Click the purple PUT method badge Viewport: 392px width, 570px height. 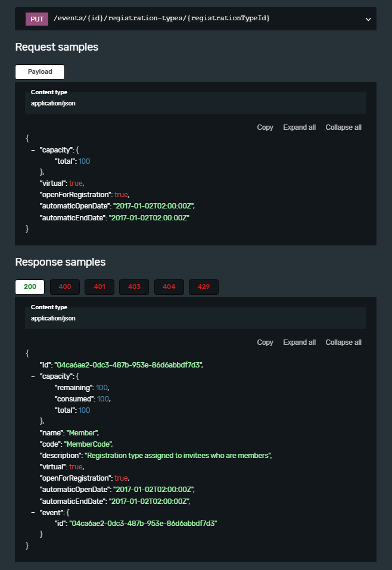37,19
